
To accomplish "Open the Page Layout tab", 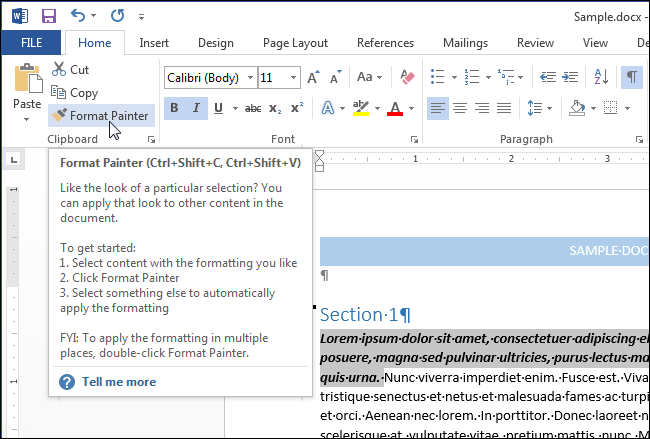I will click(295, 43).
